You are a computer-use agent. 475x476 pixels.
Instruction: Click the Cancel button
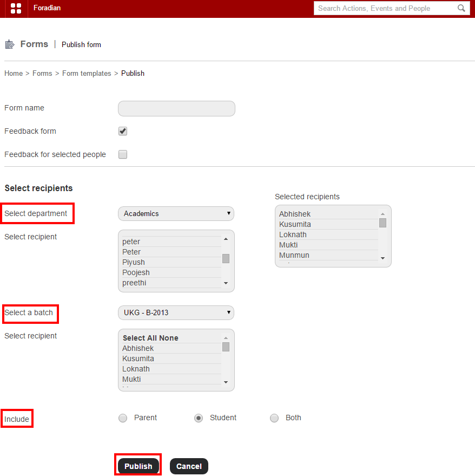pos(189,466)
